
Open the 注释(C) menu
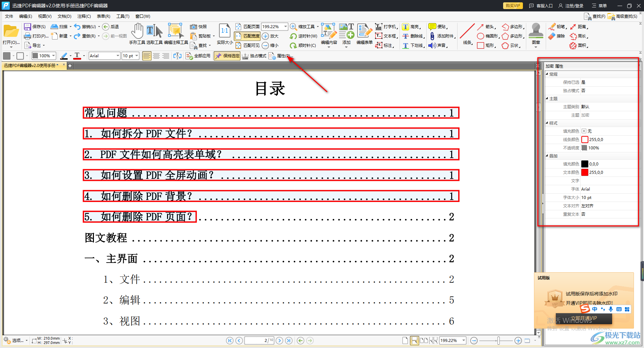pos(84,16)
